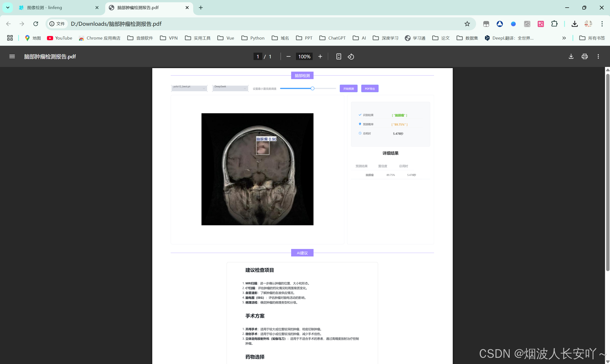Click the PDF viewer sidebar menu icon
Image resolution: width=610 pixels, height=364 pixels.
tap(12, 57)
